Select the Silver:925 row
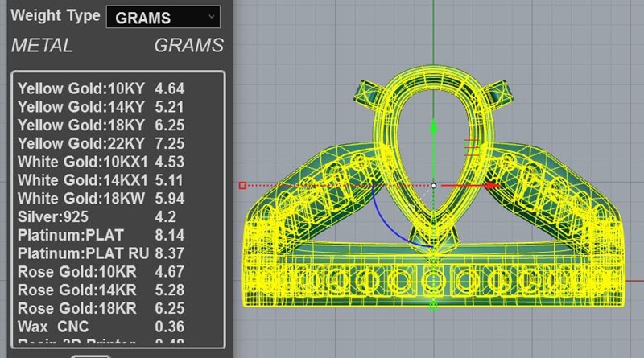This screenshot has width=644, height=358. 101,216
